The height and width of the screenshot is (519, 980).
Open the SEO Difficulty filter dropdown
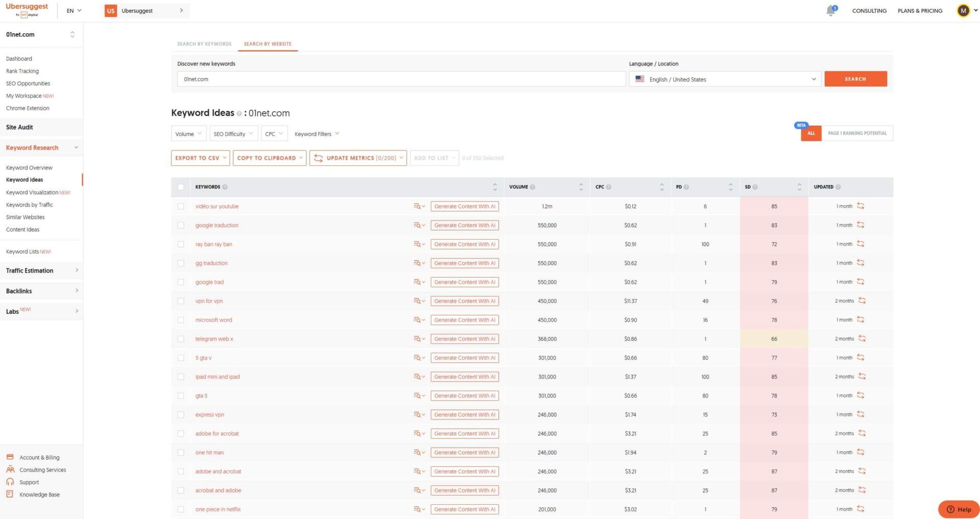point(233,134)
